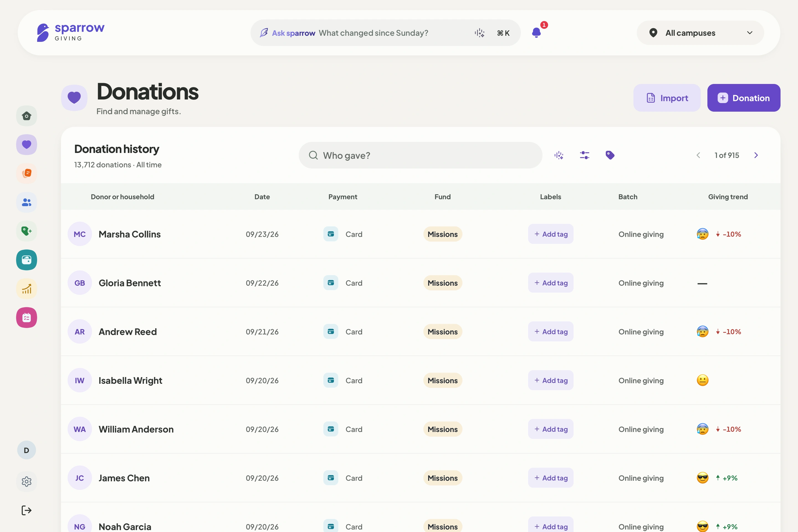The image size is (798, 532).
Task: Add tag for Isabella Wright
Action: click(x=551, y=380)
